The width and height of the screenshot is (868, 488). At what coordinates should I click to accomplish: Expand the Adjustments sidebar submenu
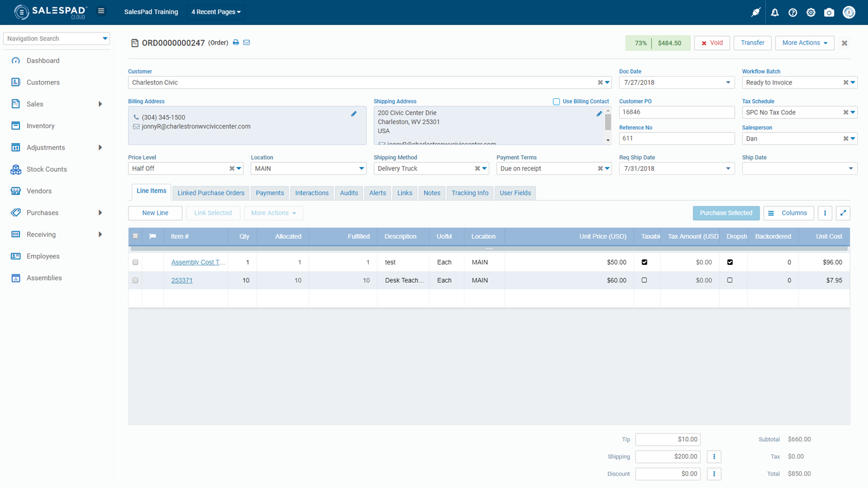coord(100,148)
